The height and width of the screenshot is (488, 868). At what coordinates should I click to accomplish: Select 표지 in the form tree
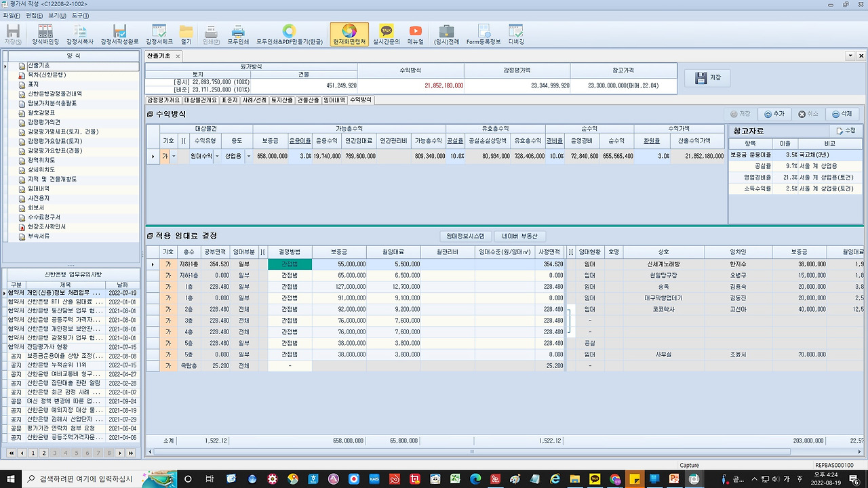tap(33, 84)
